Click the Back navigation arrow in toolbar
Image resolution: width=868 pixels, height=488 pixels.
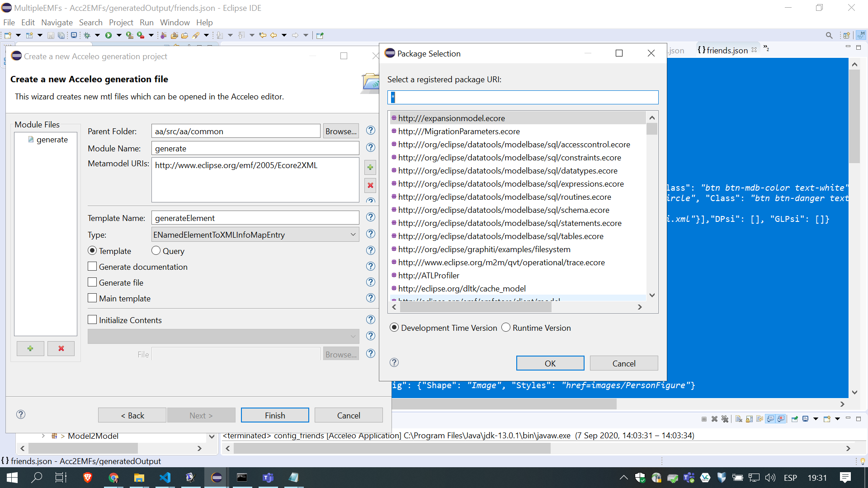[274, 35]
